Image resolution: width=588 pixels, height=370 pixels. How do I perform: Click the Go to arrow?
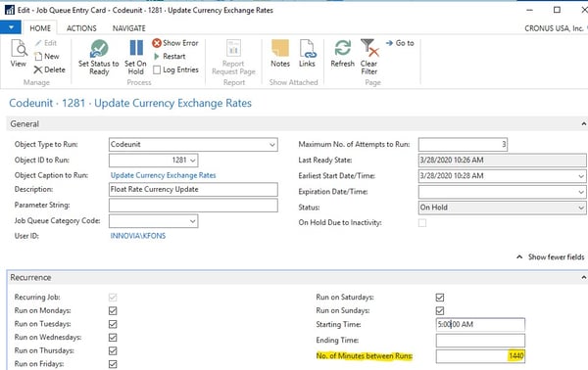pyautogui.click(x=400, y=43)
